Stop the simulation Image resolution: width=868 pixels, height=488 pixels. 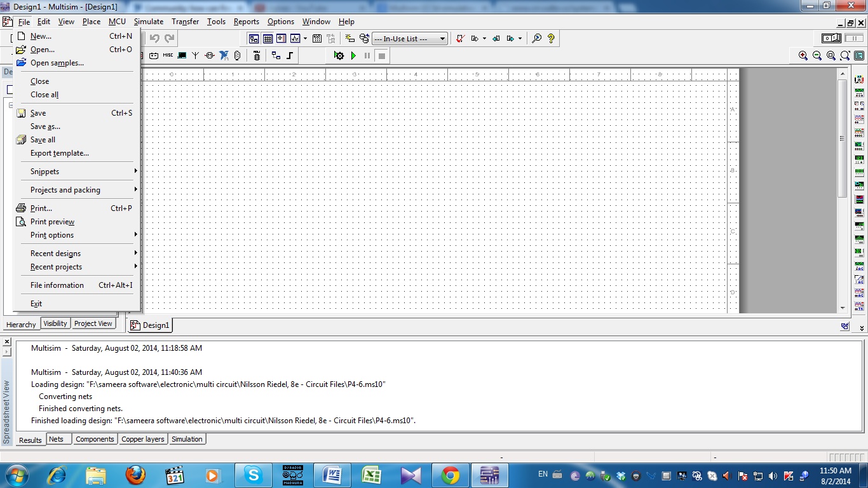point(381,56)
